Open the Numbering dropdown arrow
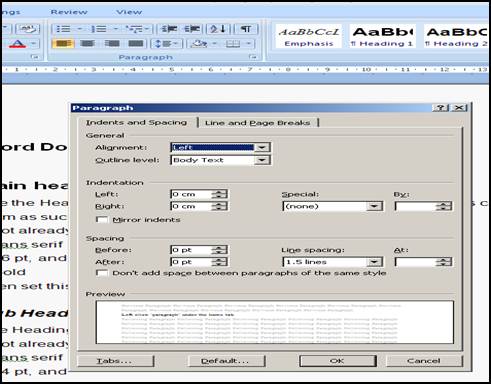This screenshot has height=384, width=491. (x=115, y=29)
